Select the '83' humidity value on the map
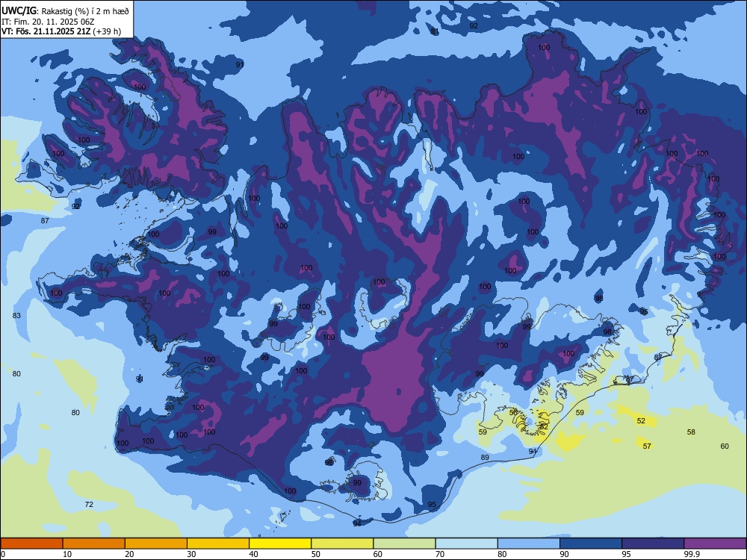747x560 pixels. point(16,315)
